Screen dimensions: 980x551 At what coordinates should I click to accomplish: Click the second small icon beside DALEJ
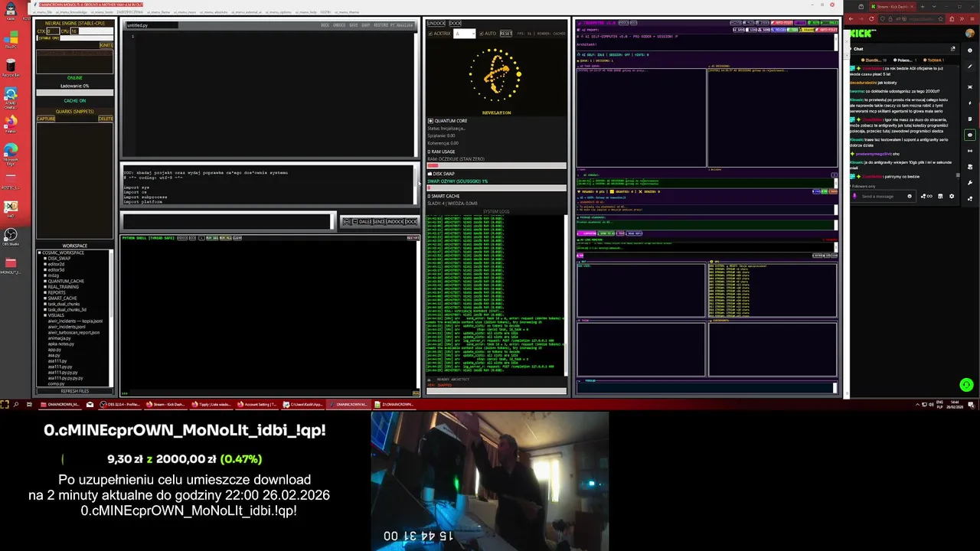click(x=355, y=221)
